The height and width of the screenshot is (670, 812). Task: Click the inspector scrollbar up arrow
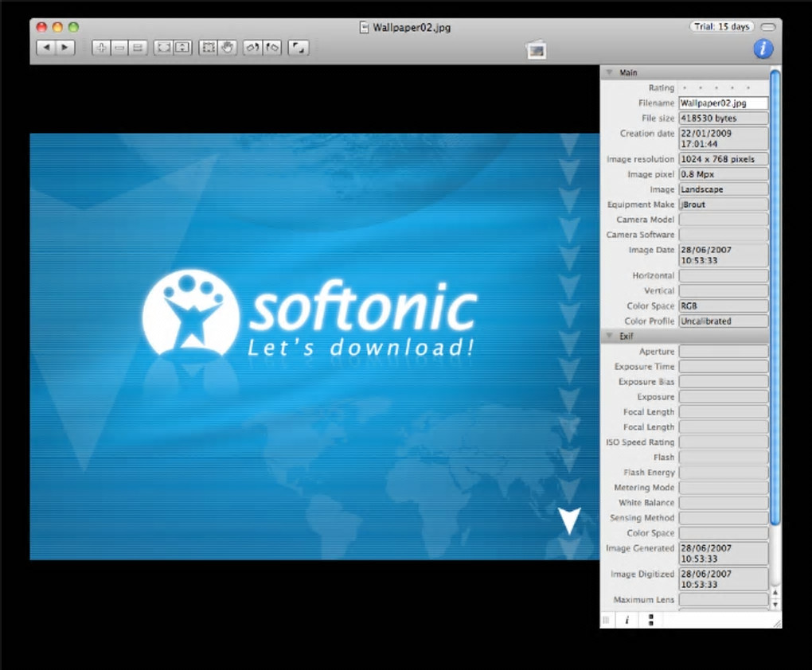pos(775,592)
